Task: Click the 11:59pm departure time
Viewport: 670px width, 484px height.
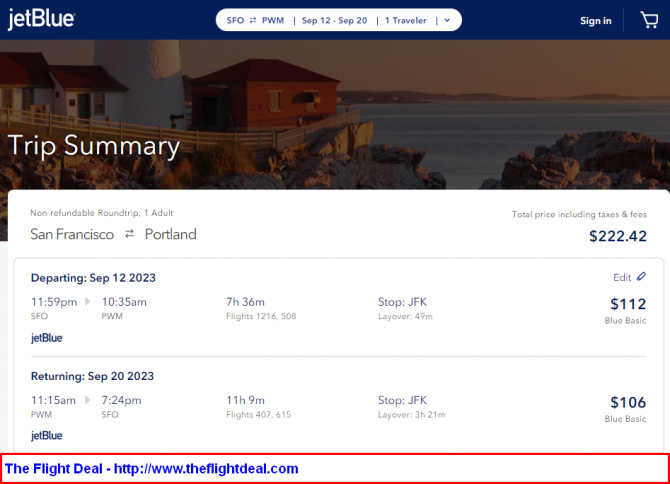Action: click(x=54, y=302)
